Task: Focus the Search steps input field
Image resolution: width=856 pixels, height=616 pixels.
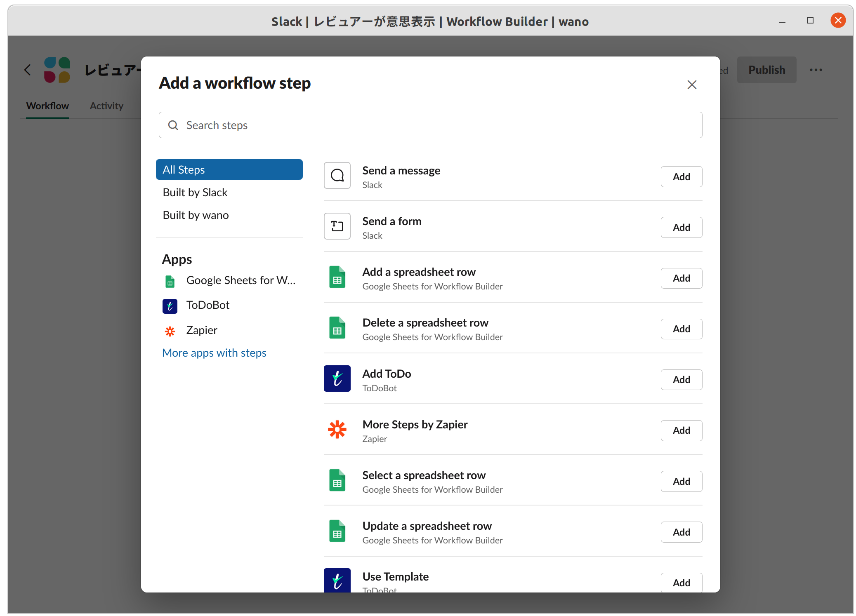Action: click(437, 125)
